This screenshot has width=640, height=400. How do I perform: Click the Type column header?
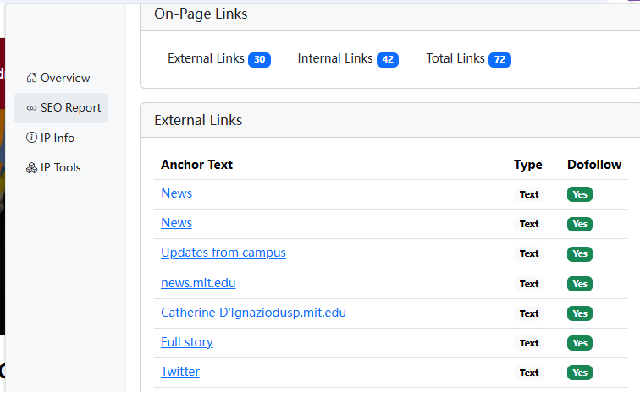pyautogui.click(x=528, y=165)
